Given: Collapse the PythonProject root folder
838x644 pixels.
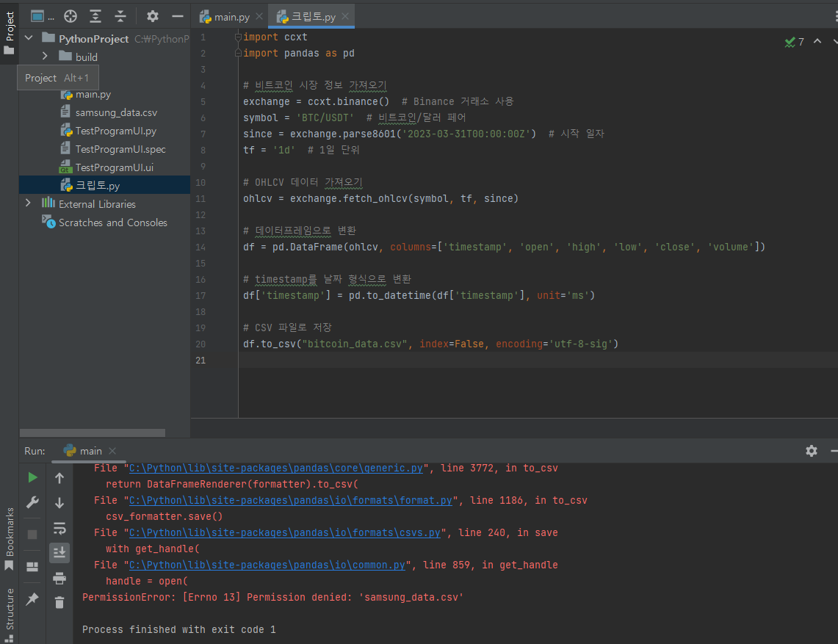Looking at the screenshot, I should pyautogui.click(x=29, y=38).
